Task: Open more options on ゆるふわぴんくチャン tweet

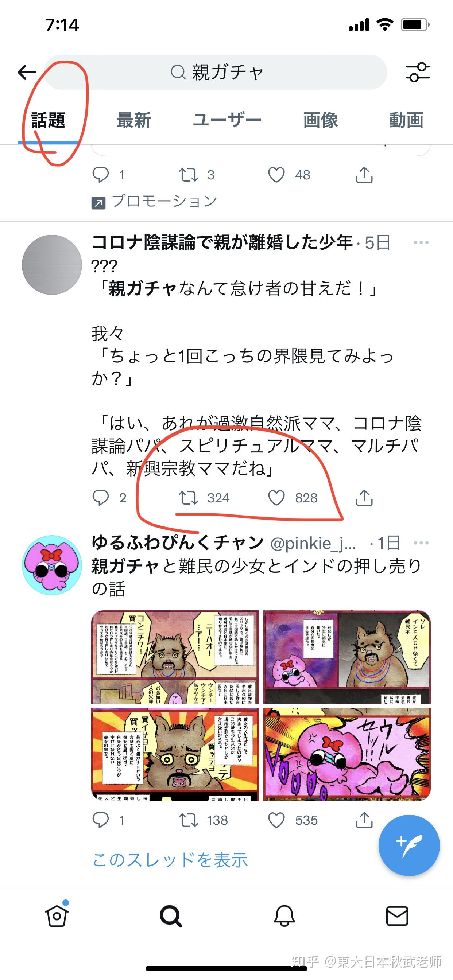Action: tap(421, 542)
